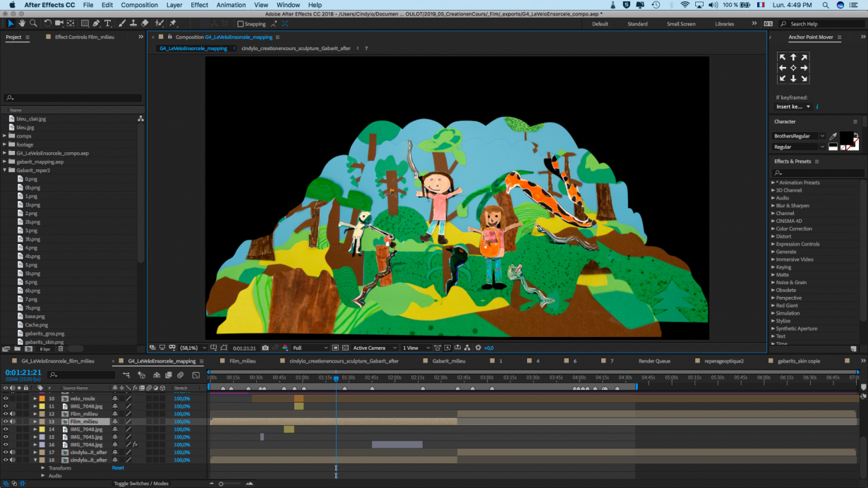This screenshot has width=868, height=488.
Task: Enable the Snapping checkbox
Action: tap(241, 24)
